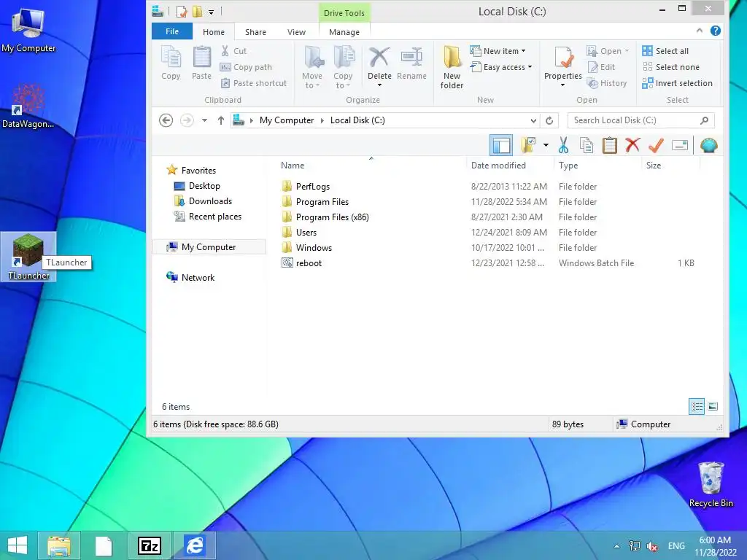Open Internet Explorer from the taskbar
This screenshot has width=747, height=560.
click(194, 545)
